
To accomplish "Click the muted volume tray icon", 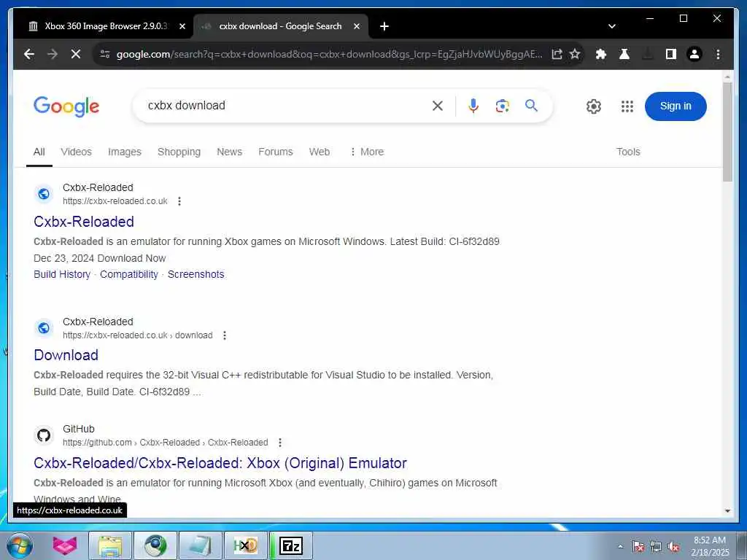I will click(673, 547).
